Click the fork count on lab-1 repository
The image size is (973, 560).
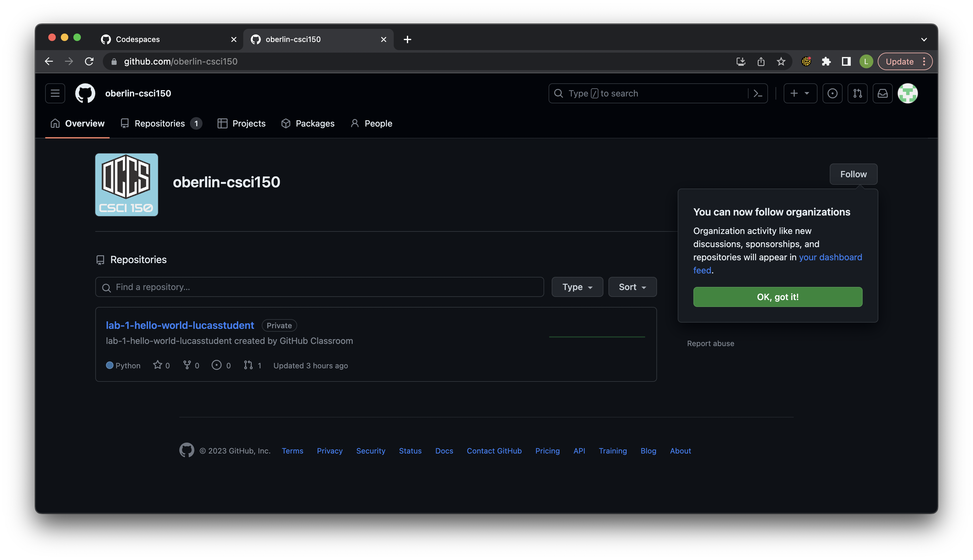(x=191, y=366)
